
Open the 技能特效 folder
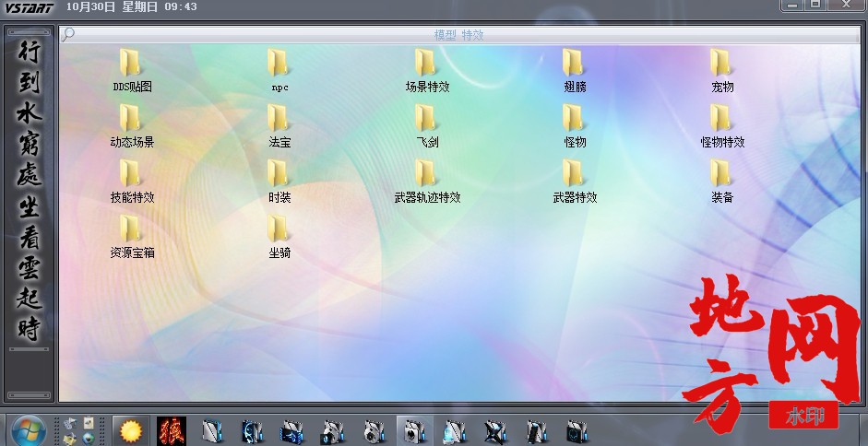pos(132,181)
